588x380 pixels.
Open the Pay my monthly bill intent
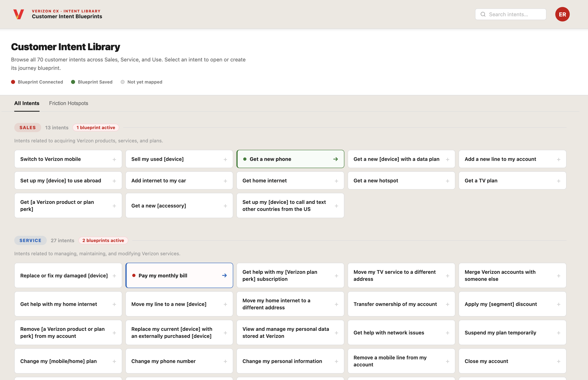click(x=179, y=275)
